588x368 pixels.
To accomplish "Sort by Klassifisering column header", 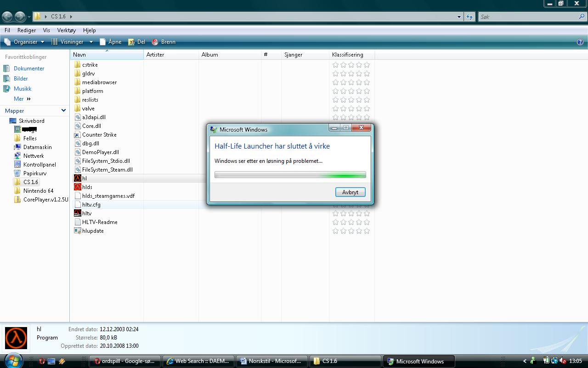I will 352,54.
